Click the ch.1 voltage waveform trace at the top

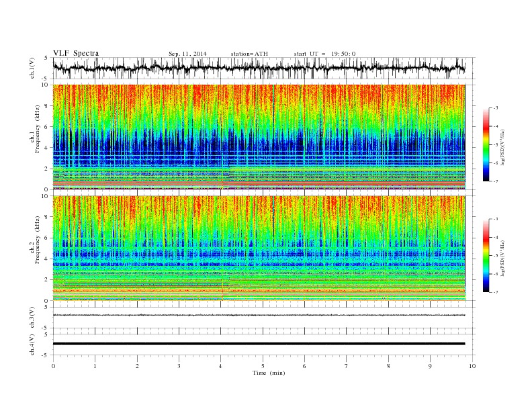(x=259, y=68)
